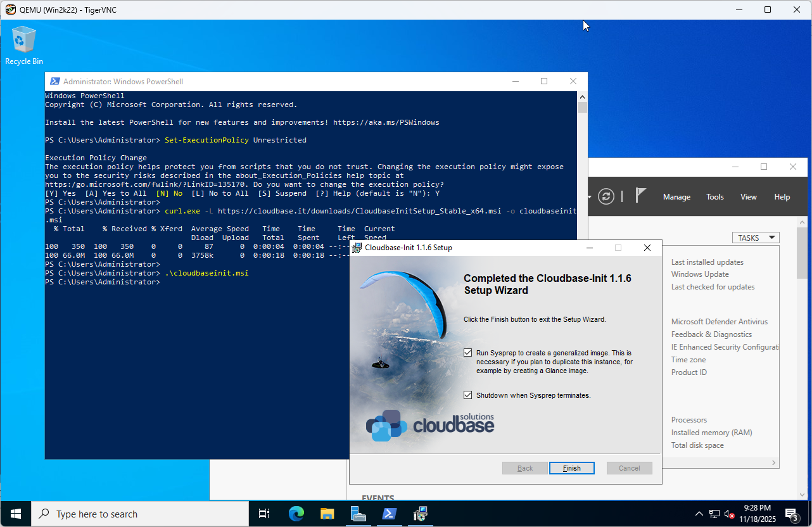Launch Microsoft Edge from the taskbar

coord(296,514)
